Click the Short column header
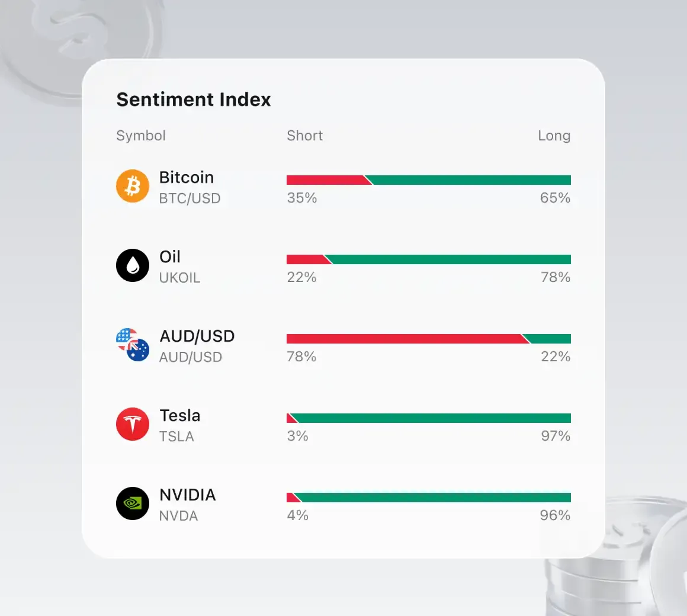 [x=305, y=136]
